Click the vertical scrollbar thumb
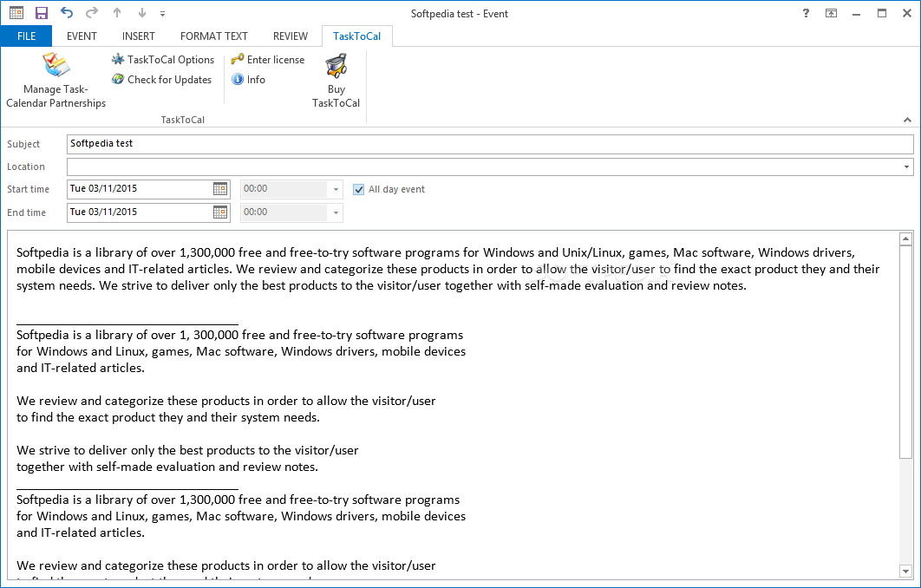Screen dimensions: 921x588 [905, 352]
